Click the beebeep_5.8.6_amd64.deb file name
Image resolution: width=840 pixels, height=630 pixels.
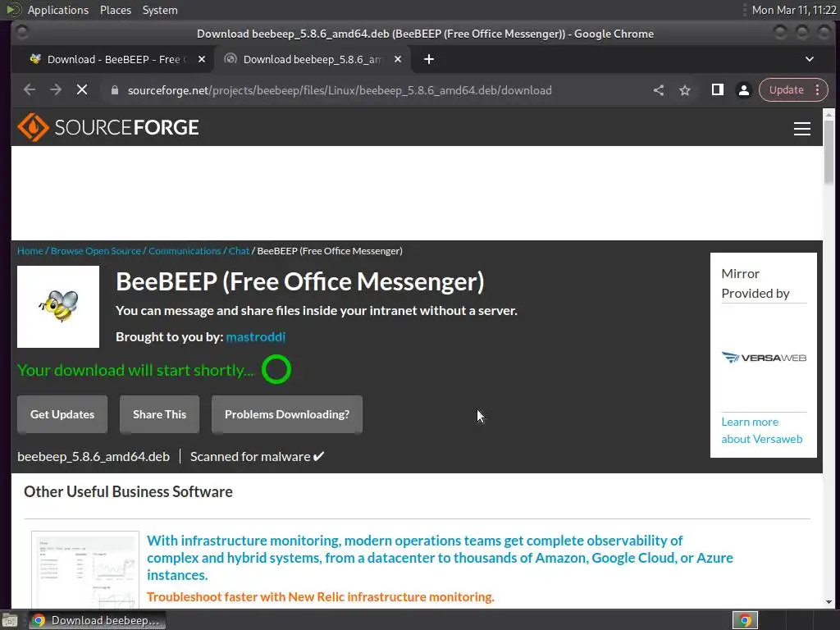click(x=94, y=456)
